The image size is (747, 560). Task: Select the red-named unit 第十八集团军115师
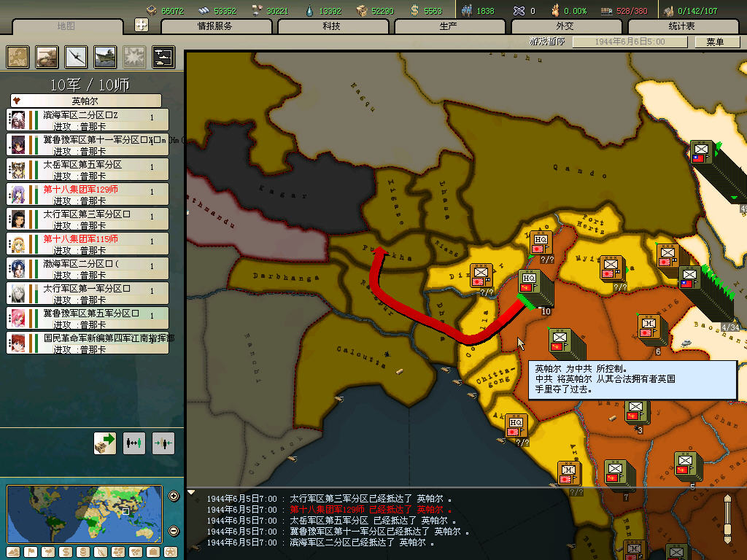point(88,244)
